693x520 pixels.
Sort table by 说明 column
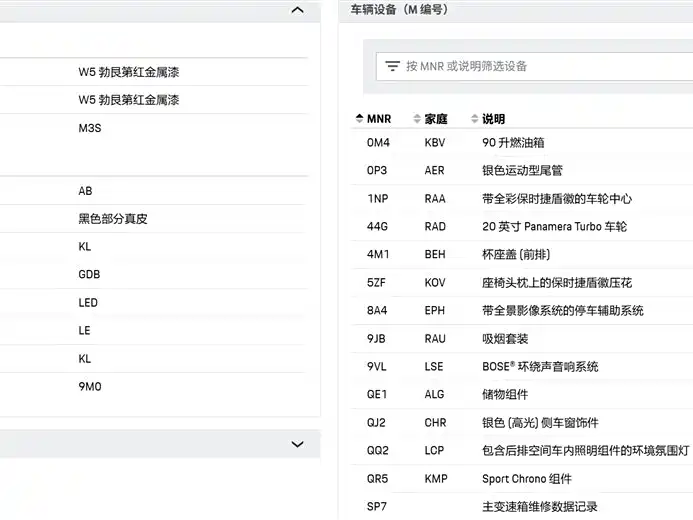488,119
